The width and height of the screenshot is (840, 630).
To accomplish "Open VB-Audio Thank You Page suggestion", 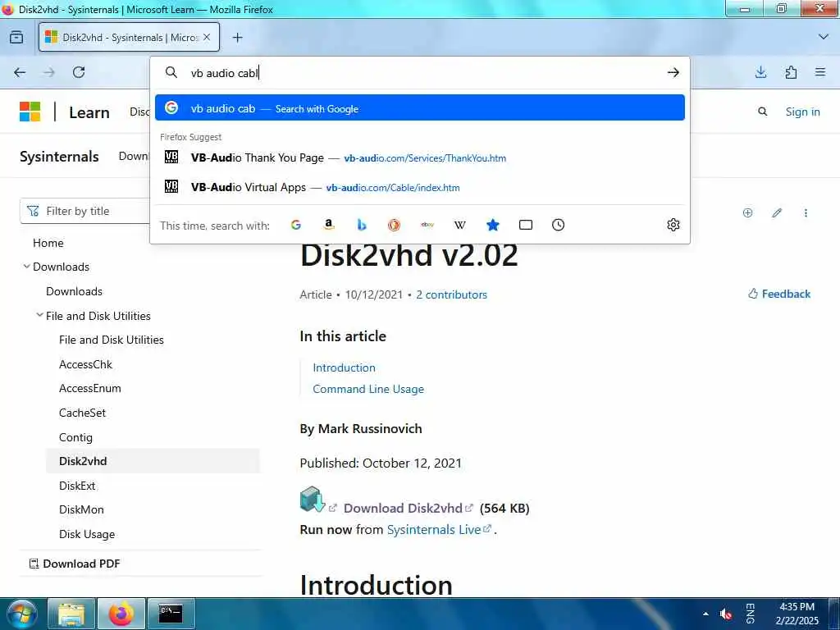I will [x=420, y=157].
